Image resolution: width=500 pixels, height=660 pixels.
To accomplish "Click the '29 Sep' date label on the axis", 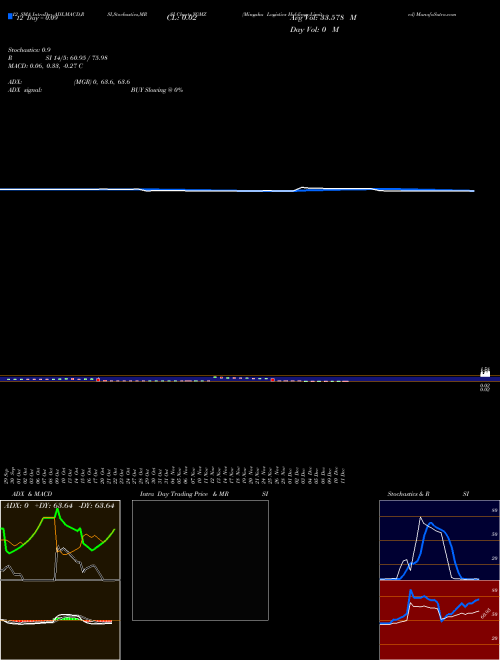I will pos(6,475).
